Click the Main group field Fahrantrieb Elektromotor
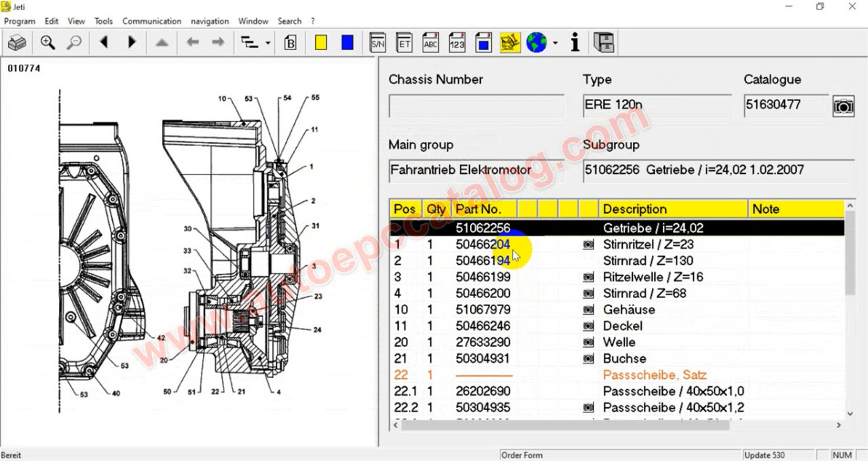Image resolution: width=868 pixels, height=461 pixels. (x=477, y=171)
